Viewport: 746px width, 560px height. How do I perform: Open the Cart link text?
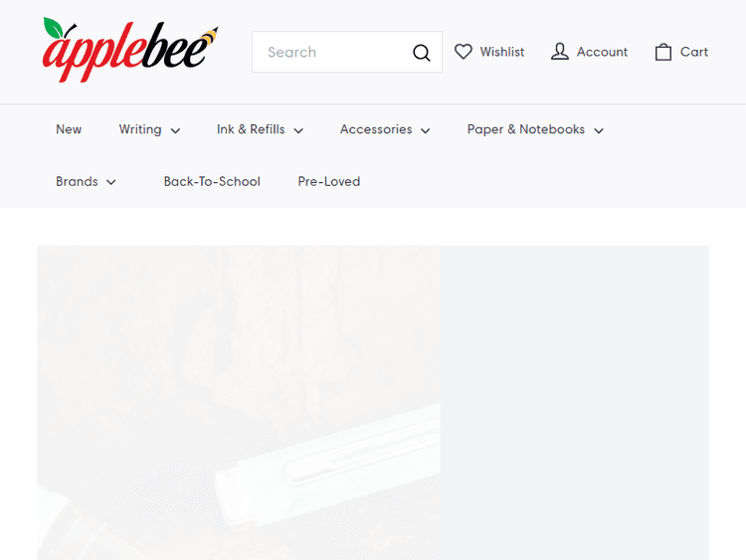pos(693,52)
